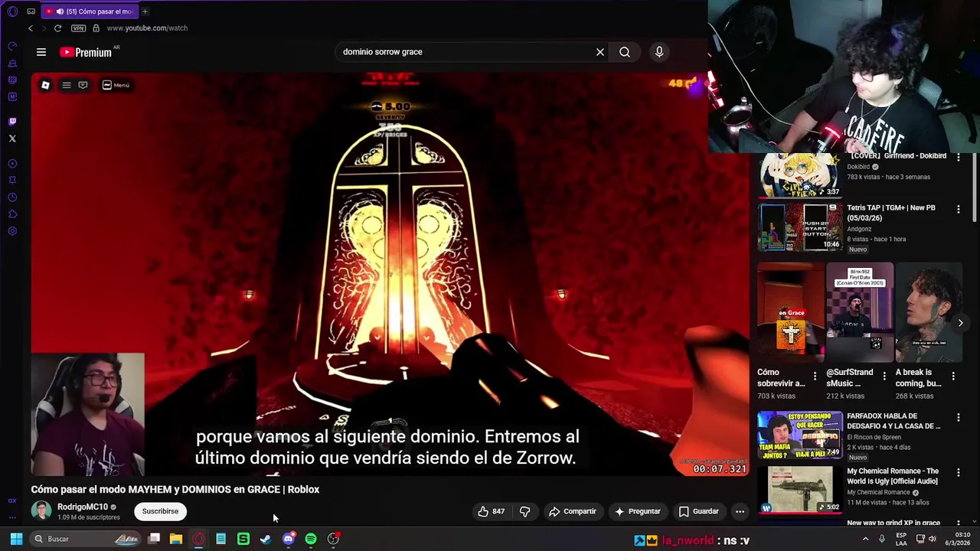Viewport: 980px width, 551px height.
Task: Open OBS Studio taskbar icon
Action: [334, 539]
